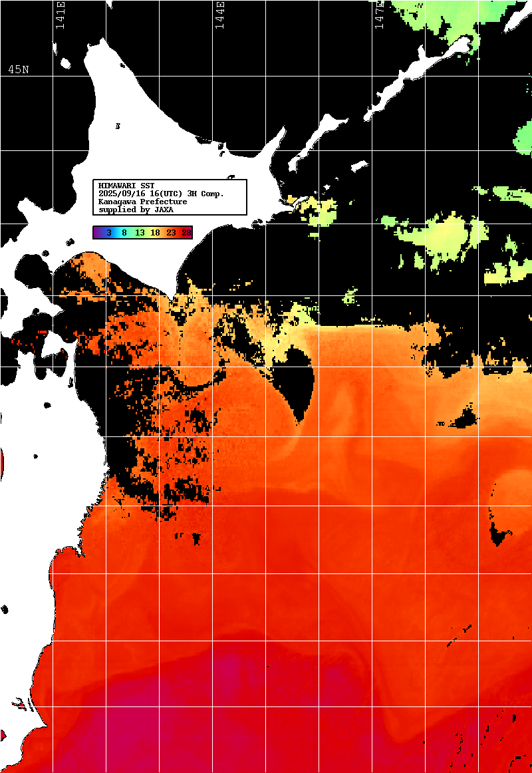The height and width of the screenshot is (773, 532).
Task: Click the 3 value on the color scale
Action: tap(108, 233)
